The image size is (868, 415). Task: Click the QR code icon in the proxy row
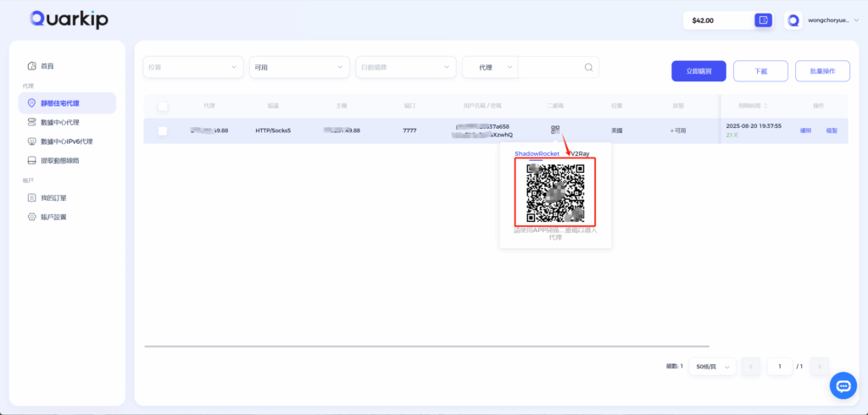click(x=555, y=130)
